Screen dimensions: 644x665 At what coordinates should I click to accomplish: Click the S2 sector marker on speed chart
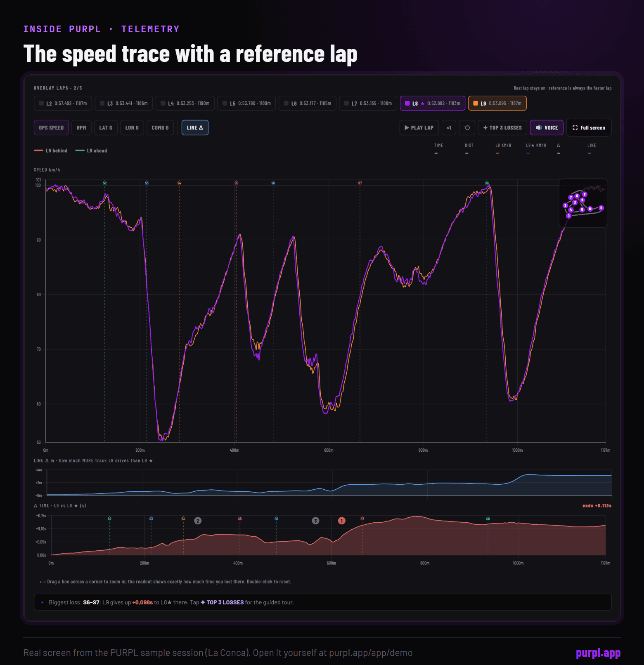104,183
